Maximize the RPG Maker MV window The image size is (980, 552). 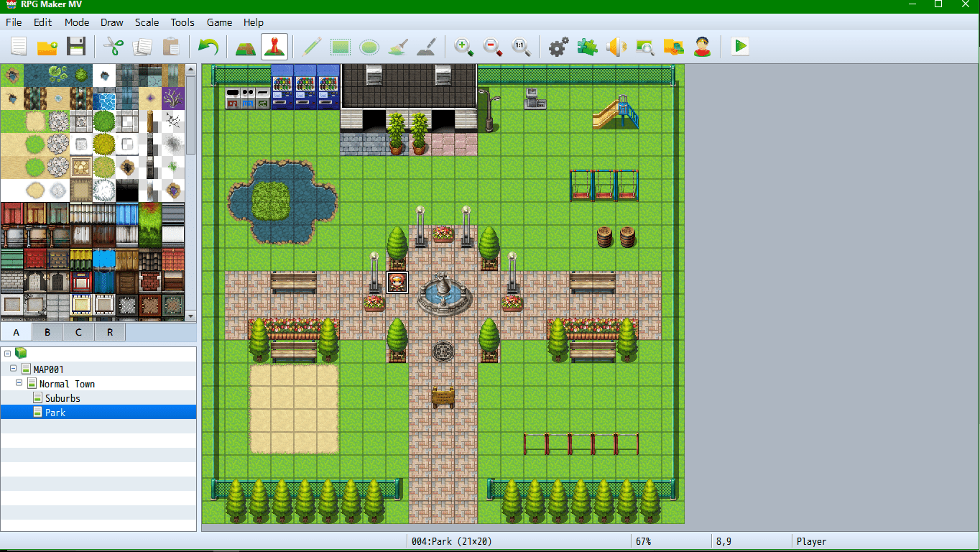(938, 4)
